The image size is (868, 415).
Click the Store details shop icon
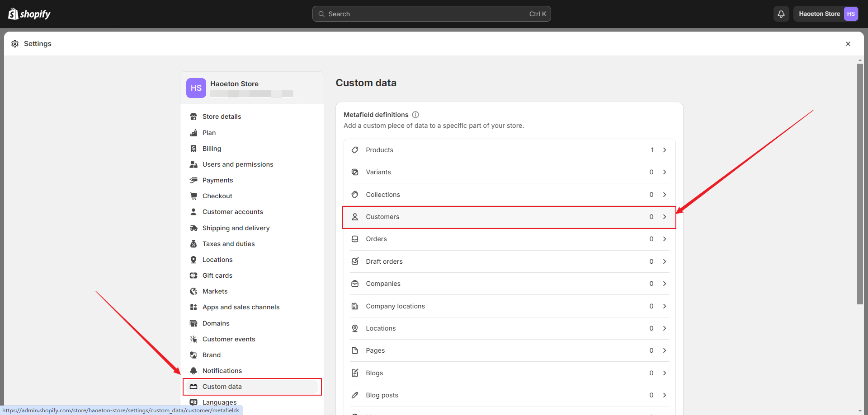(x=193, y=117)
